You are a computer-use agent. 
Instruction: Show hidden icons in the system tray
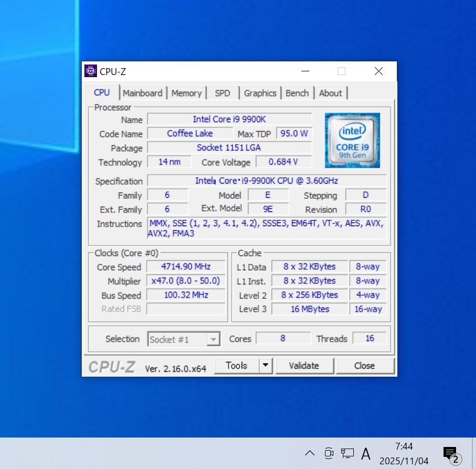click(310, 453)
